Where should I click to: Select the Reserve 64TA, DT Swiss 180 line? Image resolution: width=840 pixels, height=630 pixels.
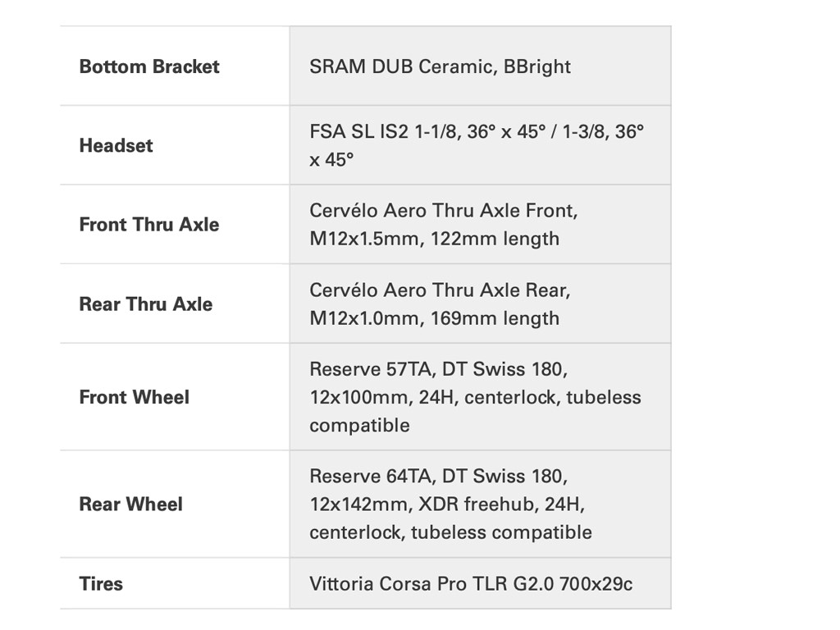tap(438, 476)
